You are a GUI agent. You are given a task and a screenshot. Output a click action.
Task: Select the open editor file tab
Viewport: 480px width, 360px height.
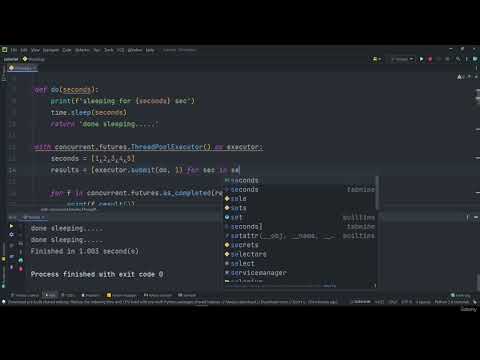pos(23,68)
